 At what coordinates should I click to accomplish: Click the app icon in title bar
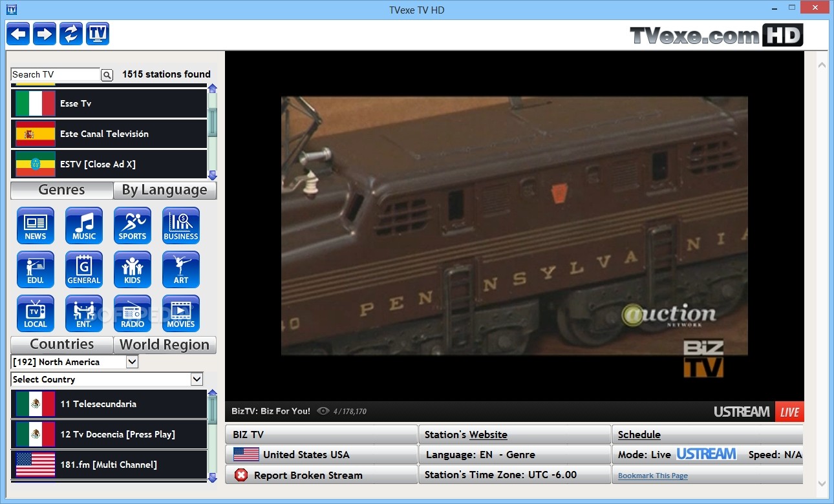click(11, 9)
